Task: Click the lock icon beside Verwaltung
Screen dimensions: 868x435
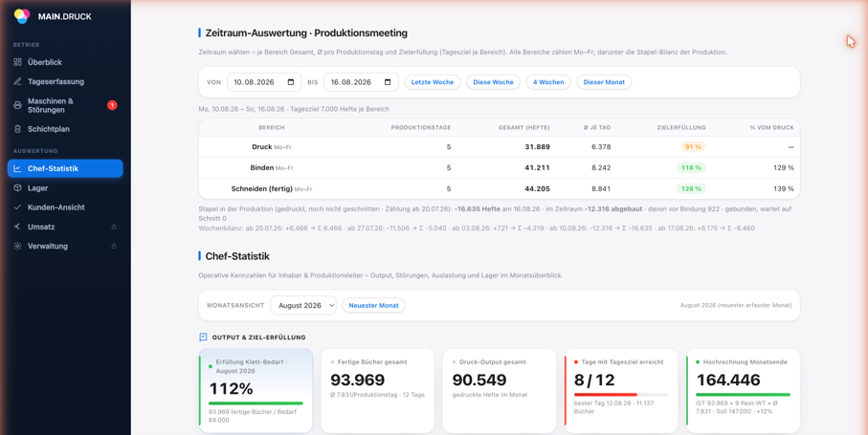Action: [114, 246]
